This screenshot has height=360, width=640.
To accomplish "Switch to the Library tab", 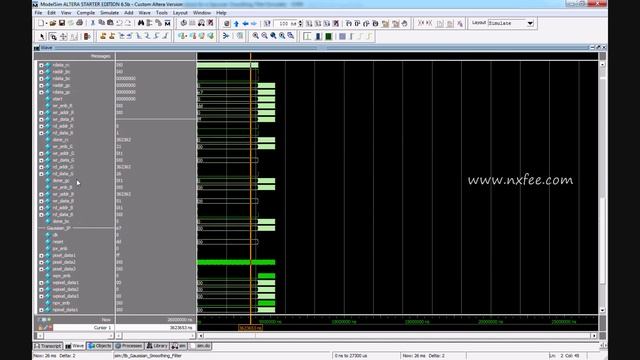I will 157,346.
